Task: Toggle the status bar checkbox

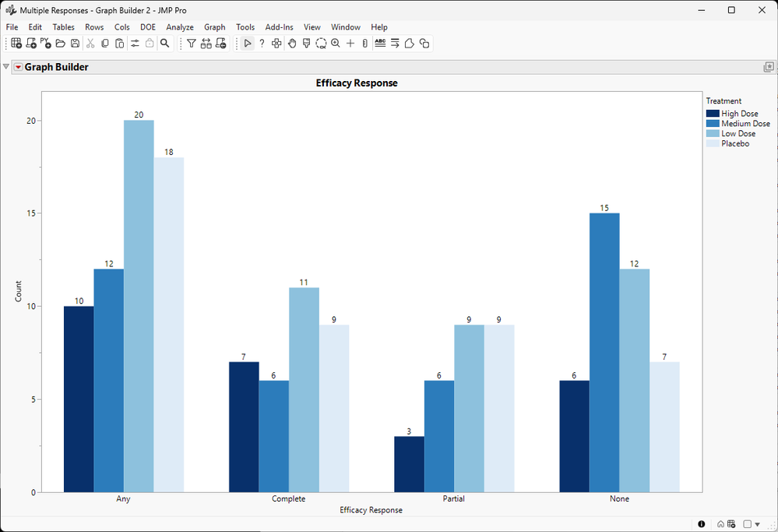Action: click(747, 524)
